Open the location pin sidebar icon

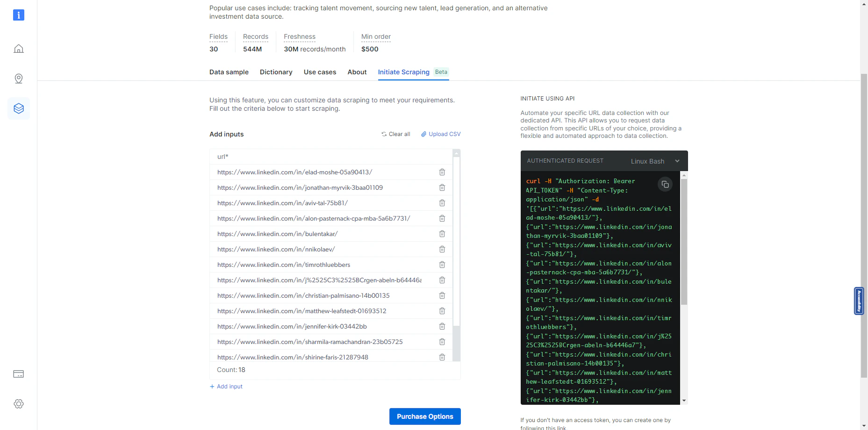(19, 79)
